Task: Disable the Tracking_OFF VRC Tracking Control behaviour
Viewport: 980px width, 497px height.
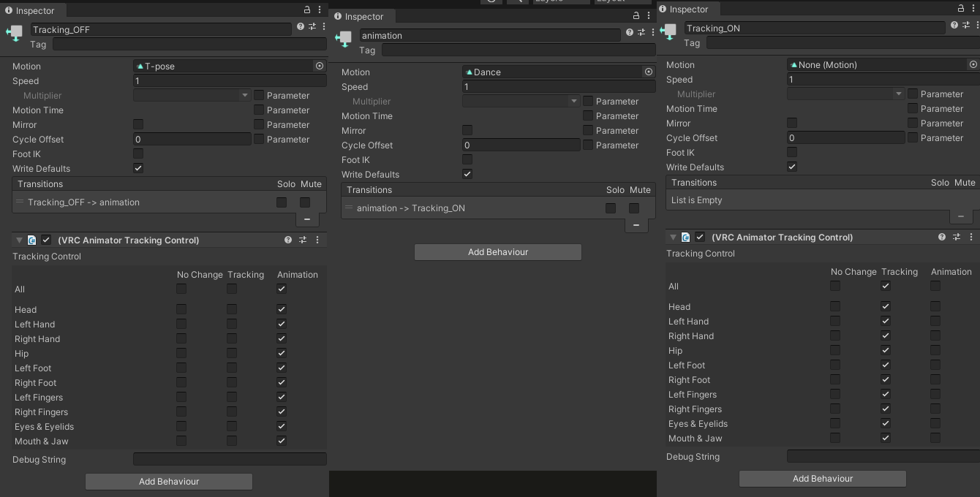Action: tap(46, 240)
